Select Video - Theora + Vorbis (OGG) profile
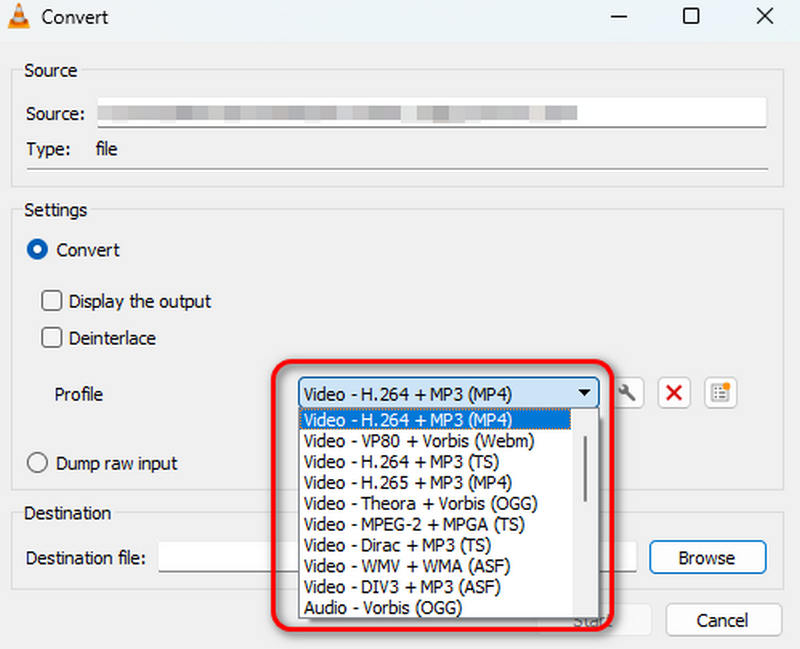The width and height of the screenshot is (800, 649). pyautogui.click(x=420, y=503)
